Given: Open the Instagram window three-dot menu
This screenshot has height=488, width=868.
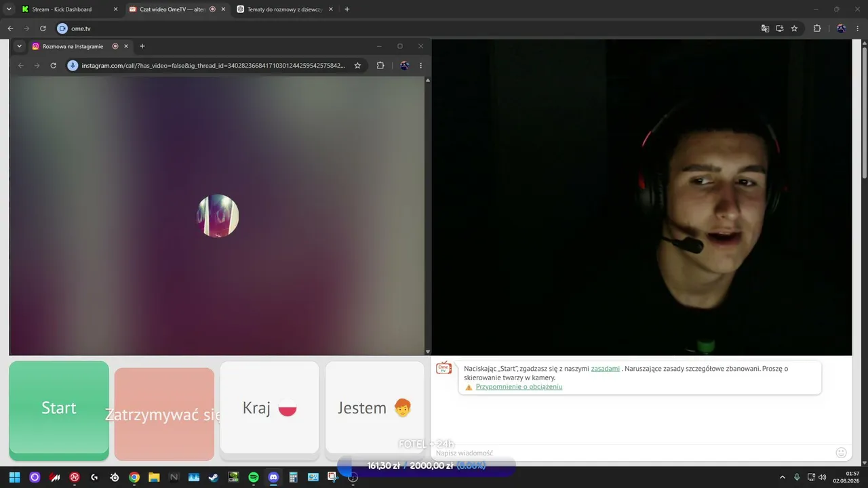Looking at the screenshot, I should click(420, 66).
